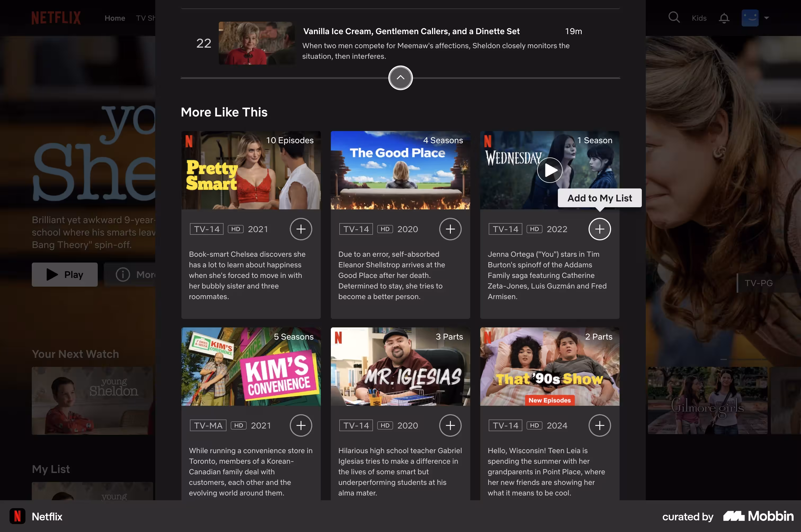Screen dimensions: 801x532
Task: Add Pretty Smart to My List
Action: (301, 229)
